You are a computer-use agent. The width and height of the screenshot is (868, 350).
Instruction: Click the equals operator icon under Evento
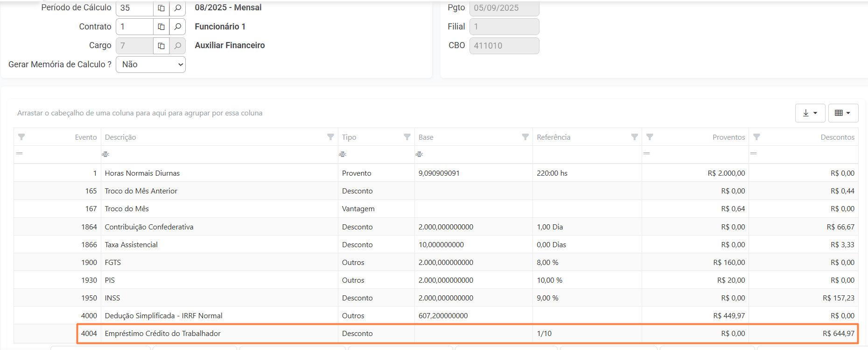[20, 153]
